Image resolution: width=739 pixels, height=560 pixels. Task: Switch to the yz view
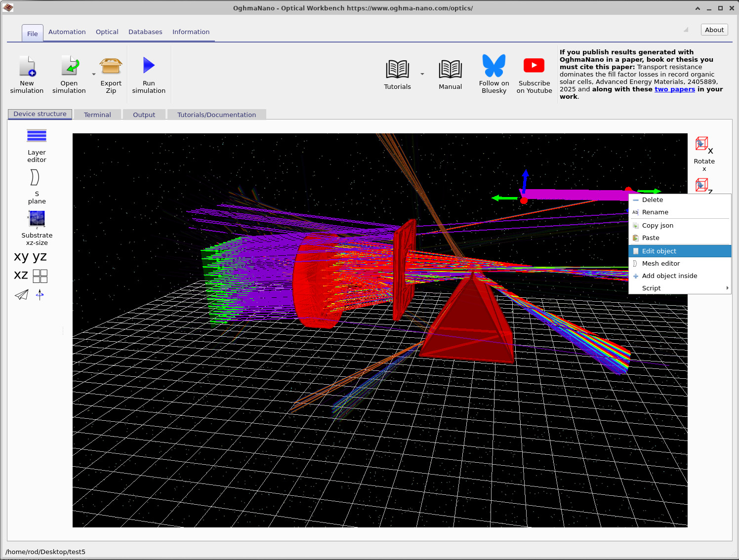40,256
